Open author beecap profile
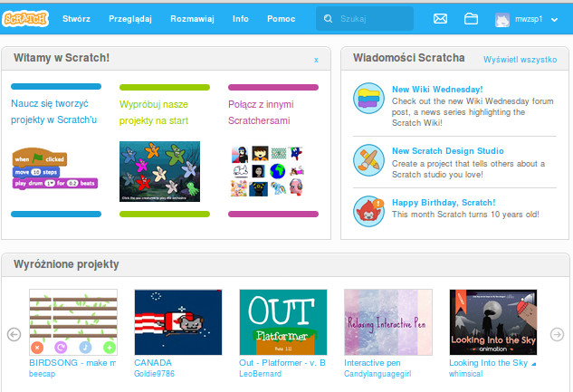 click(x=42, y=374)
